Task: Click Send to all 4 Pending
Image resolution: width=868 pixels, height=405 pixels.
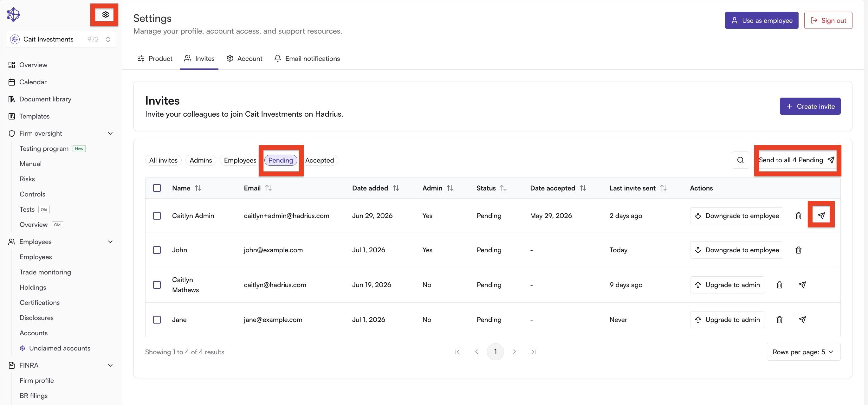Action: coord(797,160)
